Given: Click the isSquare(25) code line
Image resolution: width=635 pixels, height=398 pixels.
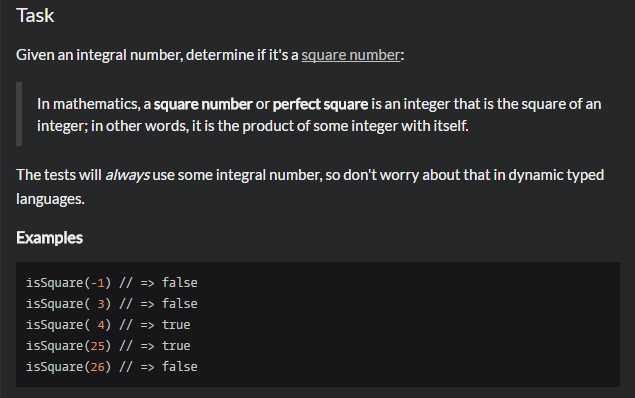Looking at the screenshot, I should tap(108, 346).
